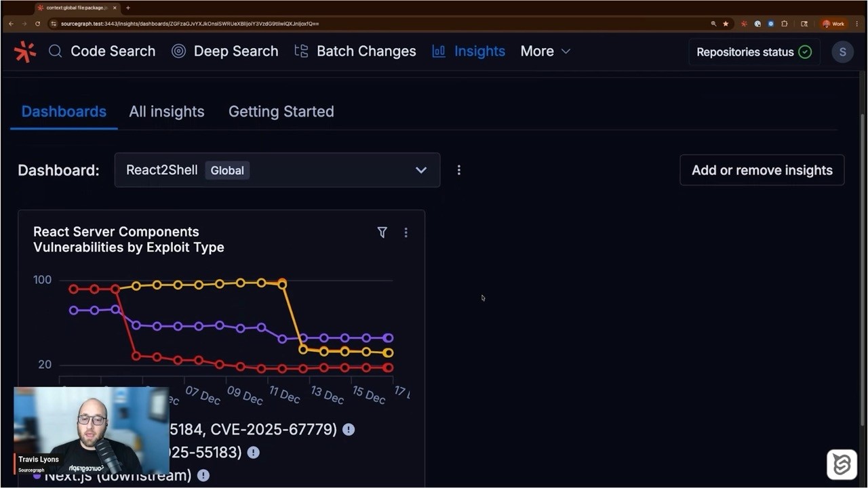Open the Sourcegraph browser extension icon

[744, 24]
